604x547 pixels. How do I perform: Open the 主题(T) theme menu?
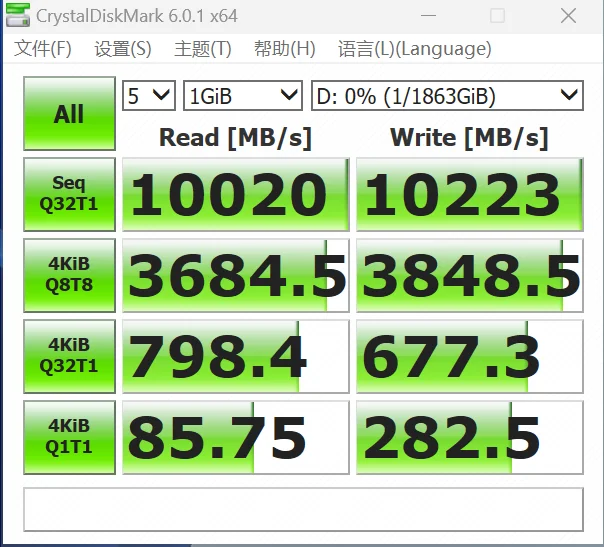pyautogui.click(x=203, y=49)
